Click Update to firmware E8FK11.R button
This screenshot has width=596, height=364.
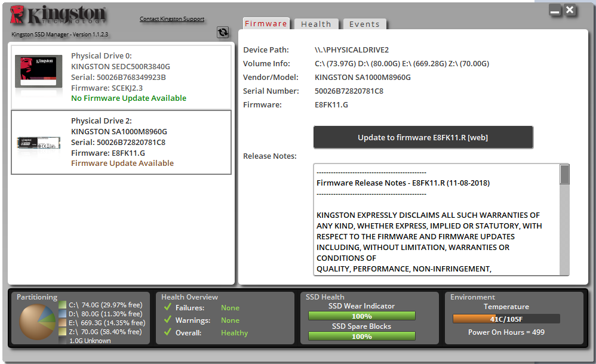click(423, 137)
